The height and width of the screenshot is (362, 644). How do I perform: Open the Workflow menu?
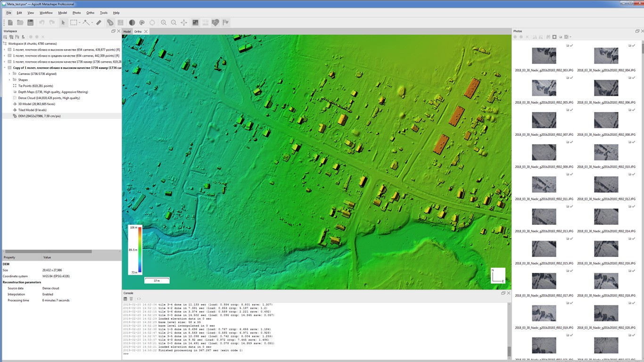click(46, 13)
